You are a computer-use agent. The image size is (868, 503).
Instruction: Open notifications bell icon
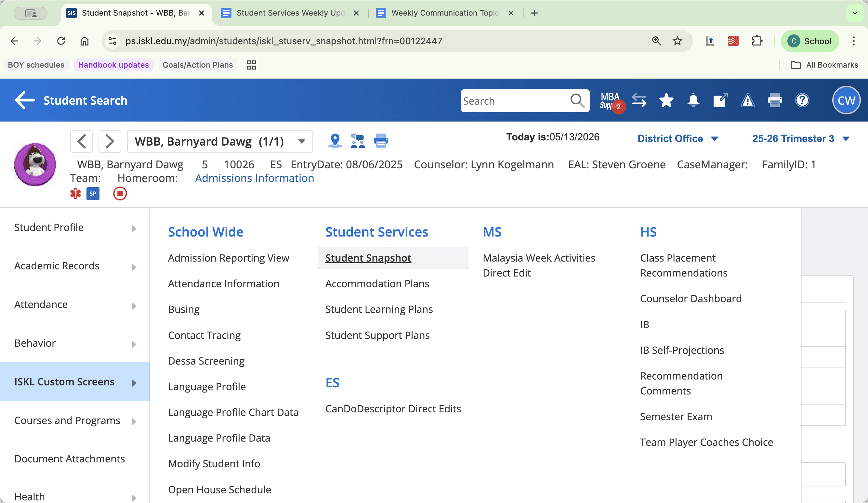[693, 100]
